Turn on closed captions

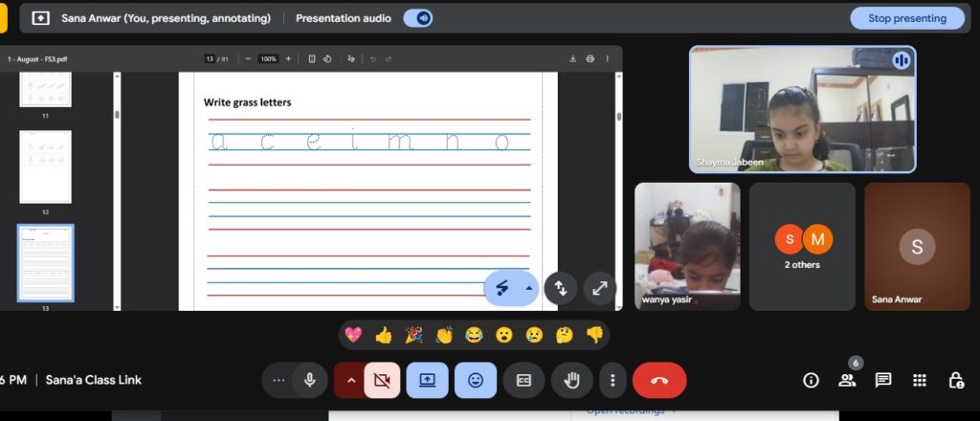[x=523, y=380]
